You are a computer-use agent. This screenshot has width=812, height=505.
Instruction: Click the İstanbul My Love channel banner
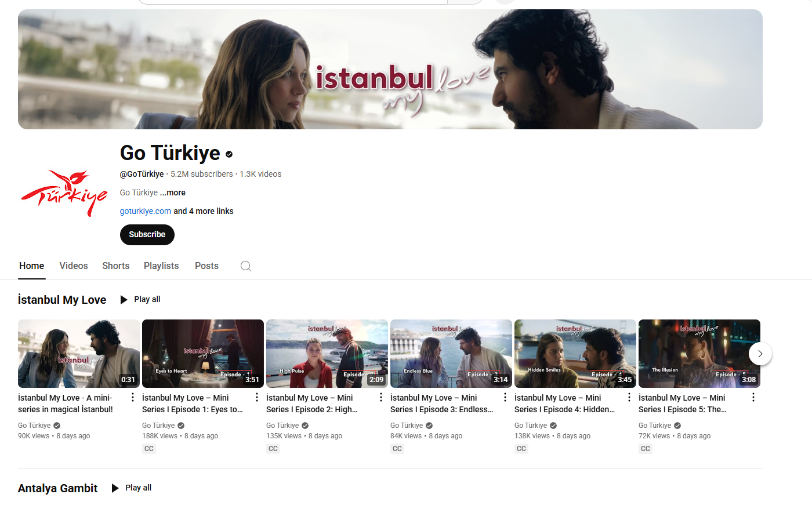pyautogui.click(x=390, y=70)
